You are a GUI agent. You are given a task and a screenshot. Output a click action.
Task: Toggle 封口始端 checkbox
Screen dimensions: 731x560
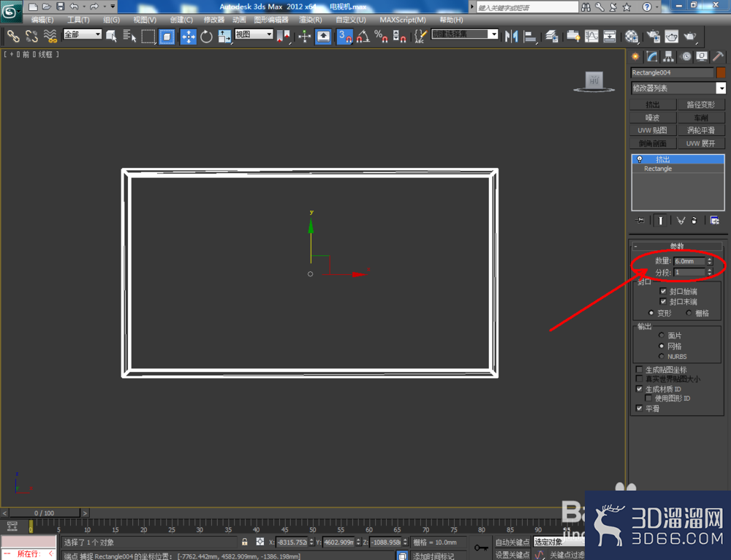coord(663,291)
